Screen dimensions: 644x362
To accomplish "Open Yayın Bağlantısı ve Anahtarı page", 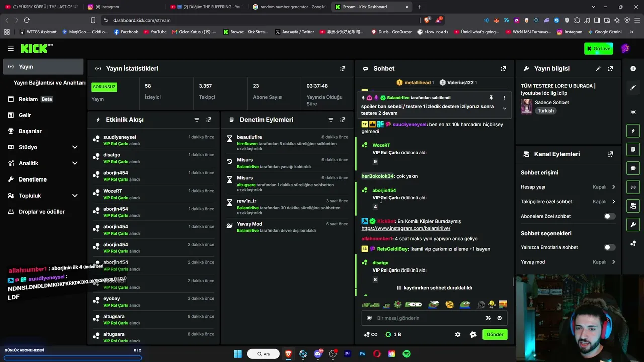I will [49, 83].
